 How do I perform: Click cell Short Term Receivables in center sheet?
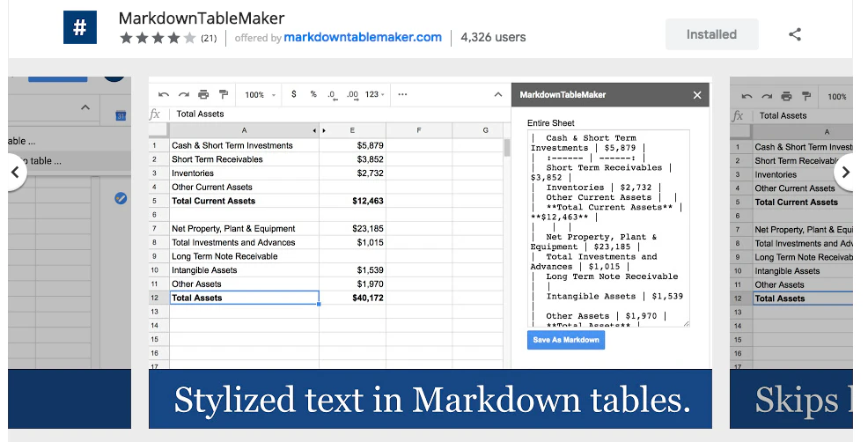[x=244, y=159]
